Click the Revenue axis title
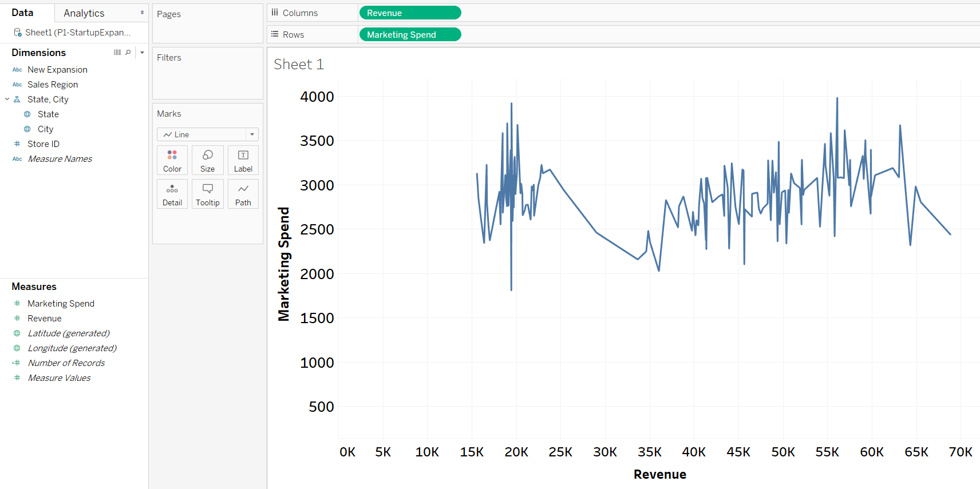Viewport: 980px width, 489px height. (659, 474)
